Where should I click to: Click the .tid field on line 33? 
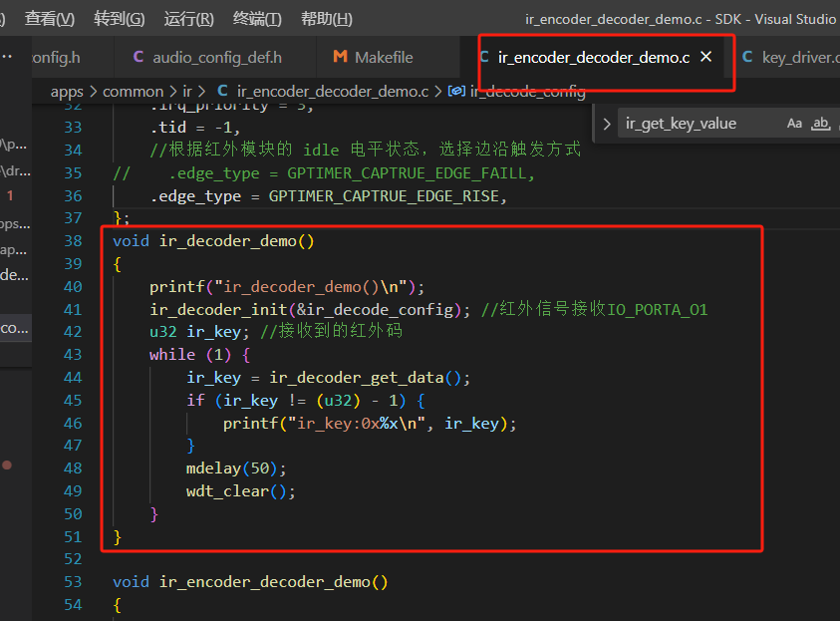pos(168,128)
